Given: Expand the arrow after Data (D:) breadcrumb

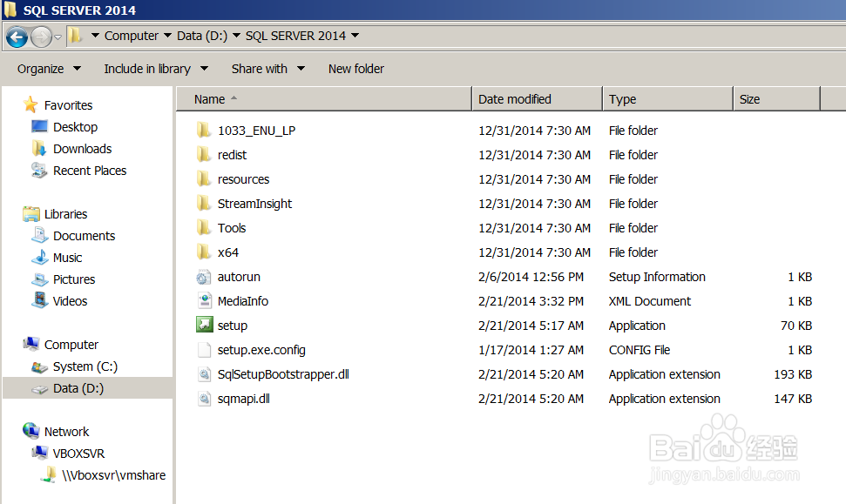Looking at the screenshot, I should pyautogui.click(x=236, y=36).
